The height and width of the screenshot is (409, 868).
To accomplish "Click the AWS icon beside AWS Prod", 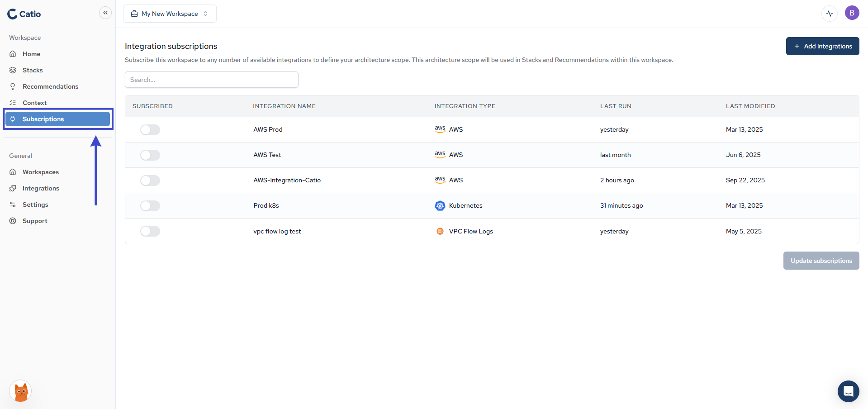I will (440, 129).
